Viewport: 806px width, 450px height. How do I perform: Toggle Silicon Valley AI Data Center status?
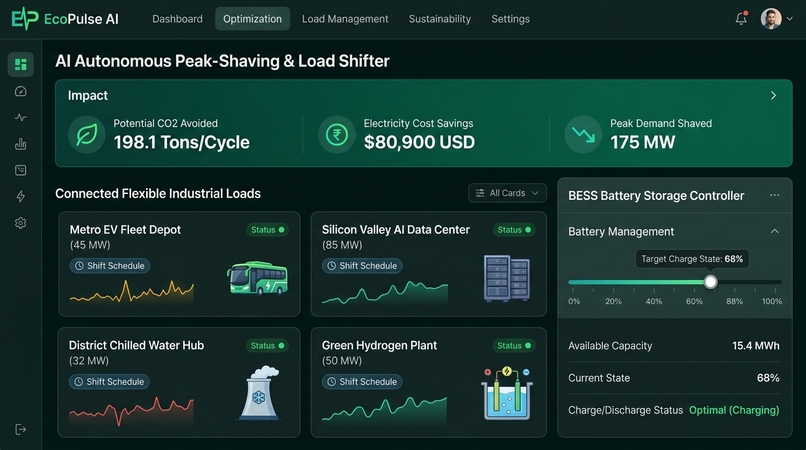click(x=514, y=230)
